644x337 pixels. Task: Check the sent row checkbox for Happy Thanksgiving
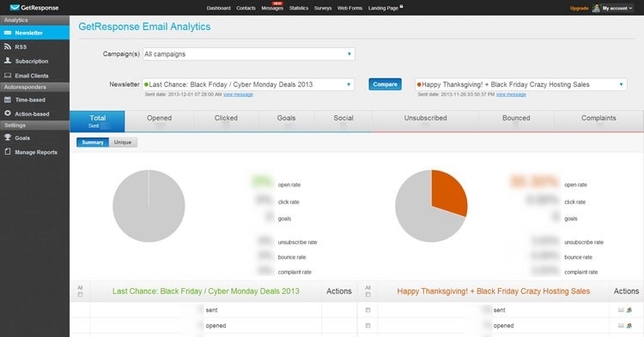[368, 310]
